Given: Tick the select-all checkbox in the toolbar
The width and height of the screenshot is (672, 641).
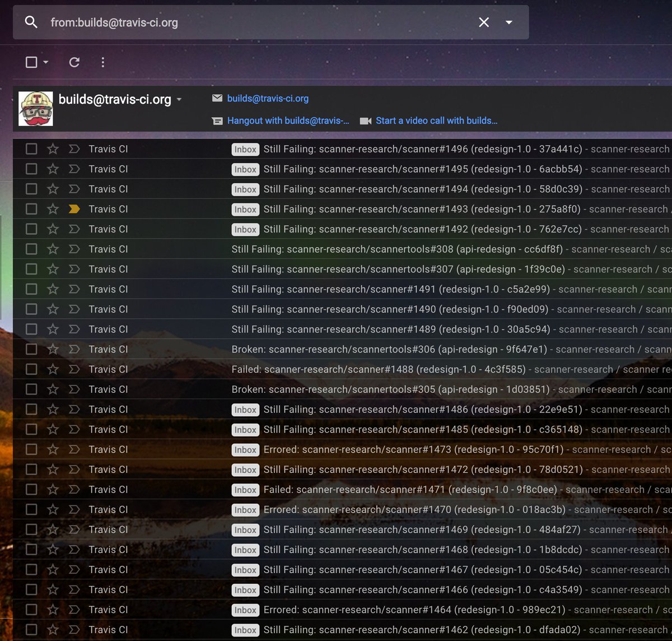Looking at the screenshot, I should click(31, 62).
